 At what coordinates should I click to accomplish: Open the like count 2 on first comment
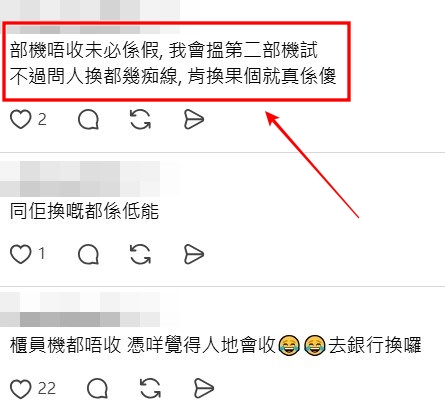tap(42, 119)
